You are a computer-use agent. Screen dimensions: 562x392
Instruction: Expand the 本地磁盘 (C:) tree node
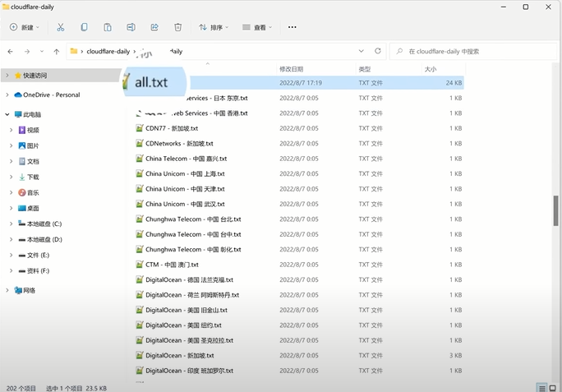coord(11,224)
